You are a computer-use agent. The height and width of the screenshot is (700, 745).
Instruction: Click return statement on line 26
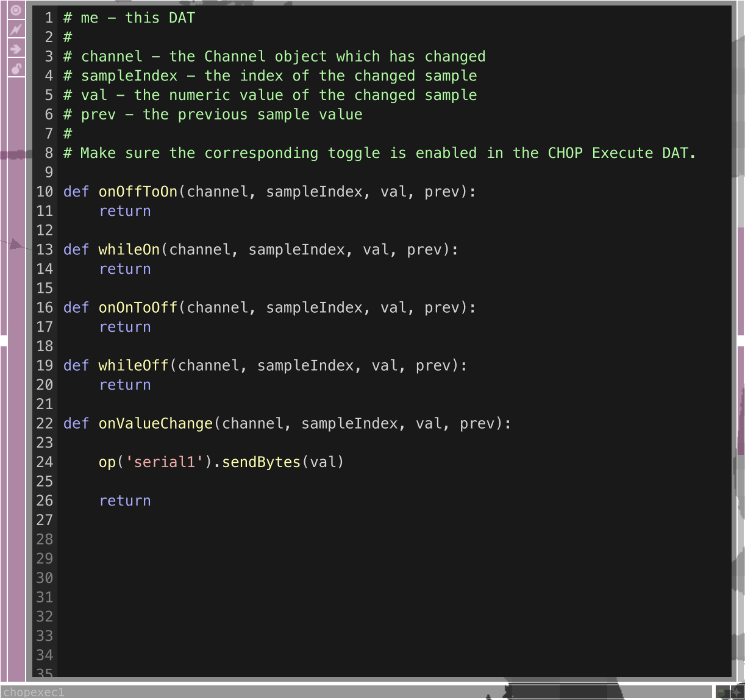125,501
